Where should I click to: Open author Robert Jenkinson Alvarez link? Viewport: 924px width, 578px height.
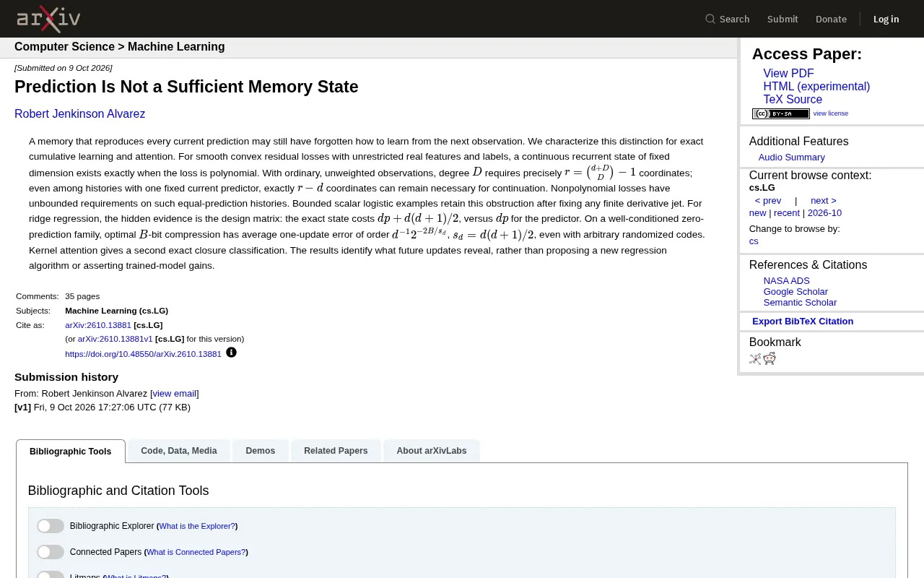(79, 114)
